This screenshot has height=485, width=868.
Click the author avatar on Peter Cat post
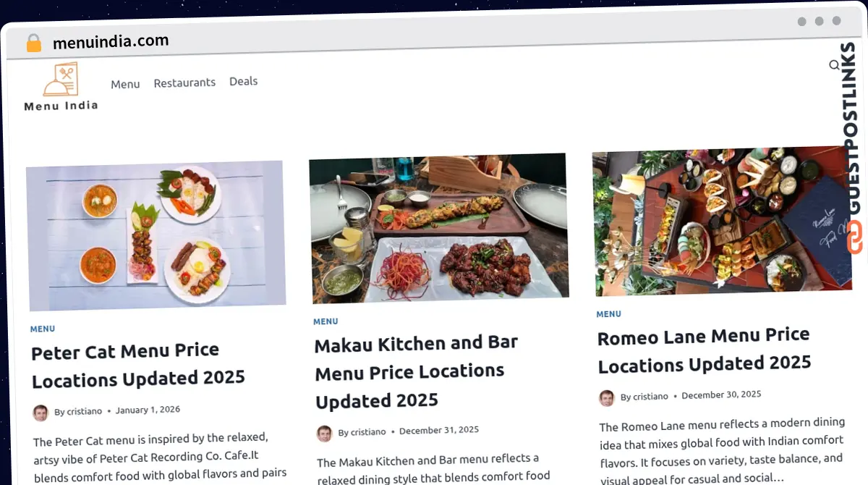click(x=41, y=413)
